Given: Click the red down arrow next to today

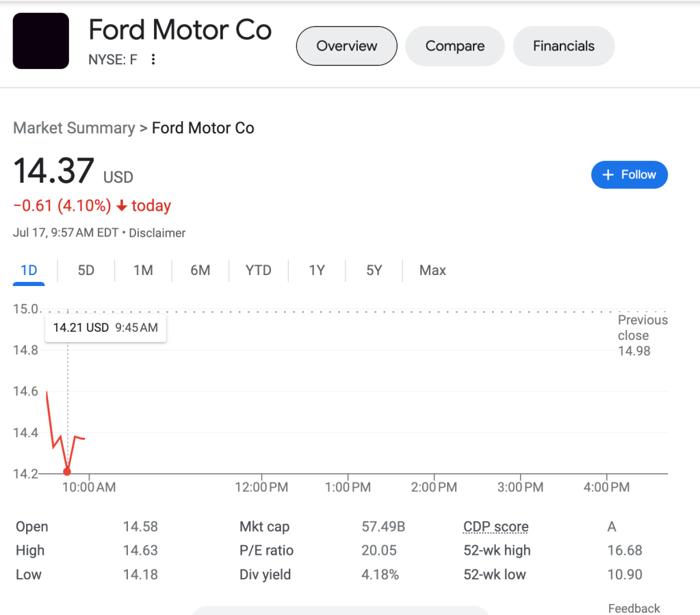Looking at the screenshot, I should [x=122, y=206].
